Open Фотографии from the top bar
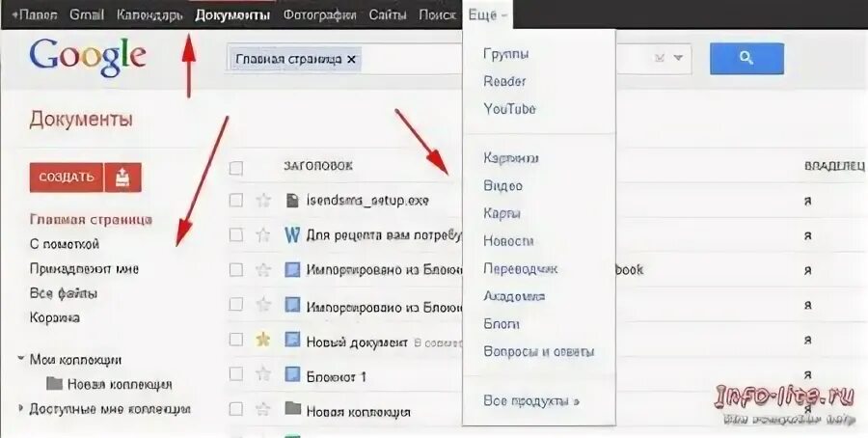 click(x=319, y=14)
